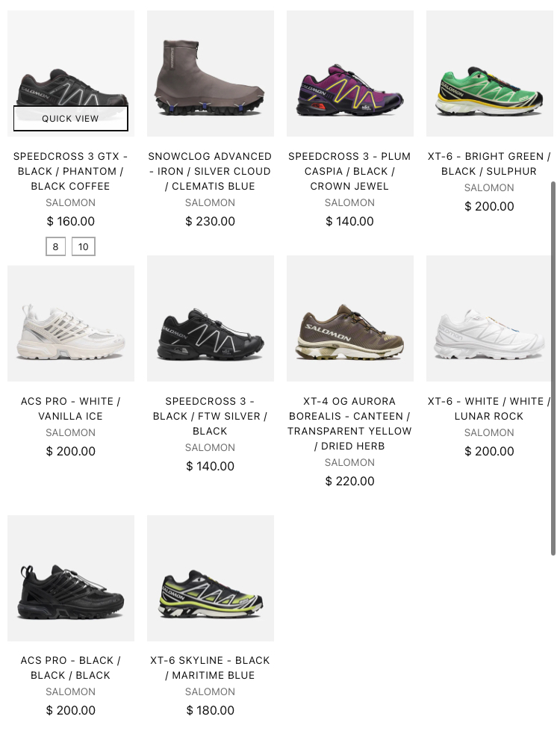Open XT-4 OG Aurora Borealis product title
This screenshot has width=560, height=734.
tap(349, 423)
